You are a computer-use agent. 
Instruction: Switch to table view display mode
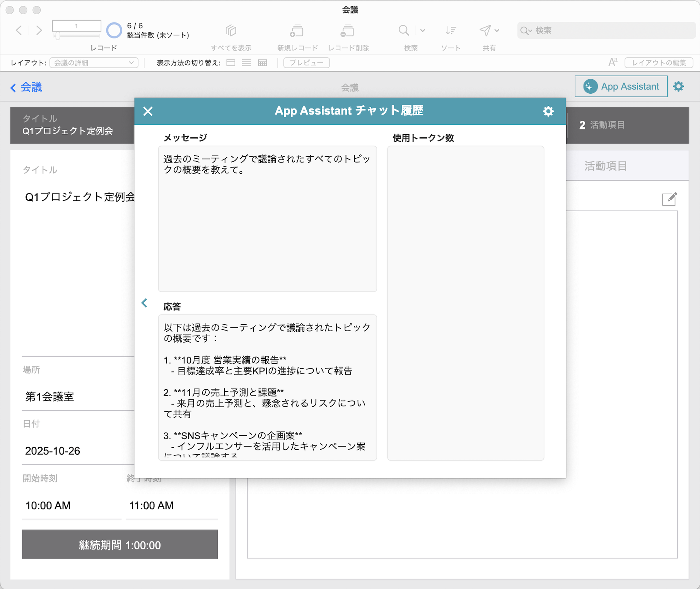(x=263, y=63)
